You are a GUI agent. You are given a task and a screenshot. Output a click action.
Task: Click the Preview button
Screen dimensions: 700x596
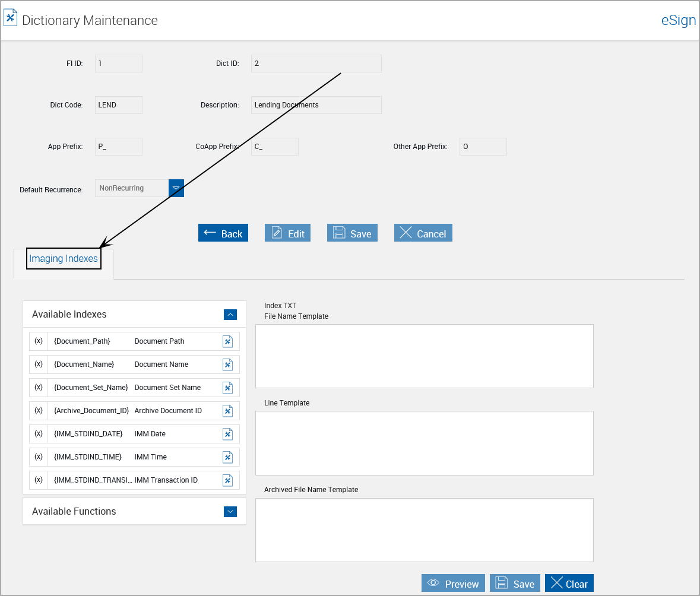point(453,584)
